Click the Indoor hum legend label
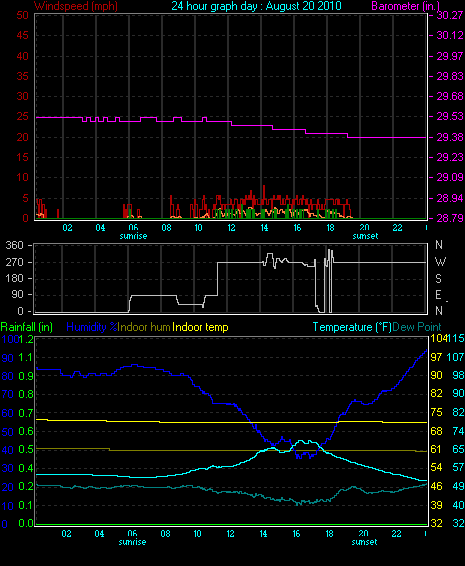Image resolution: width=465 pixels, height=566 pixels. tap(144, 327)
